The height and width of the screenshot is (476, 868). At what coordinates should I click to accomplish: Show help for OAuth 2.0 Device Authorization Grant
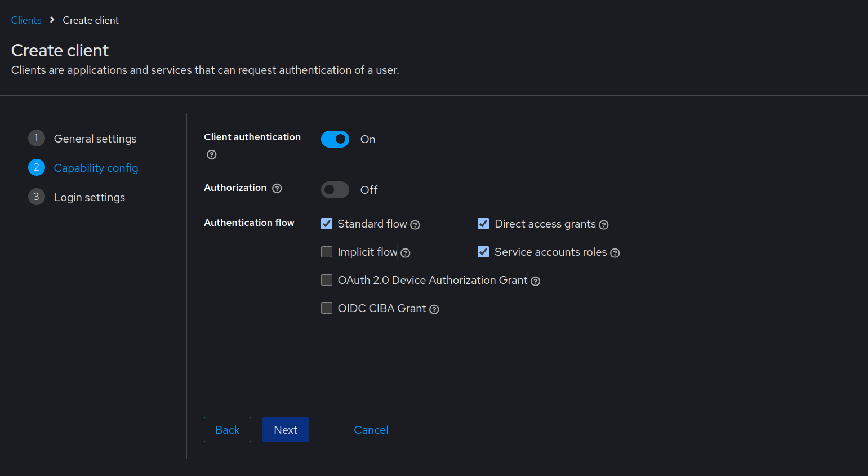coord(536,281)
